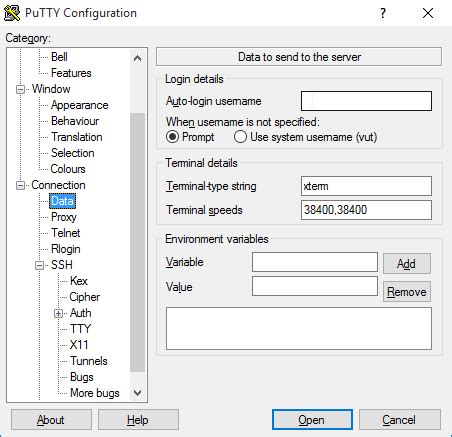
Task: Collapse the Connection tree node
Action: click(20, 185)
